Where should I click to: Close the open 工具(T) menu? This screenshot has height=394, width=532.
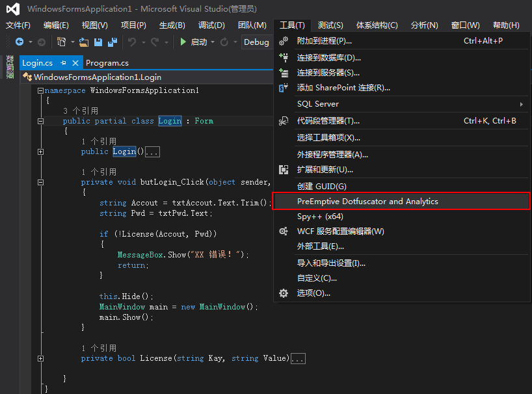[x=292, y=25]
